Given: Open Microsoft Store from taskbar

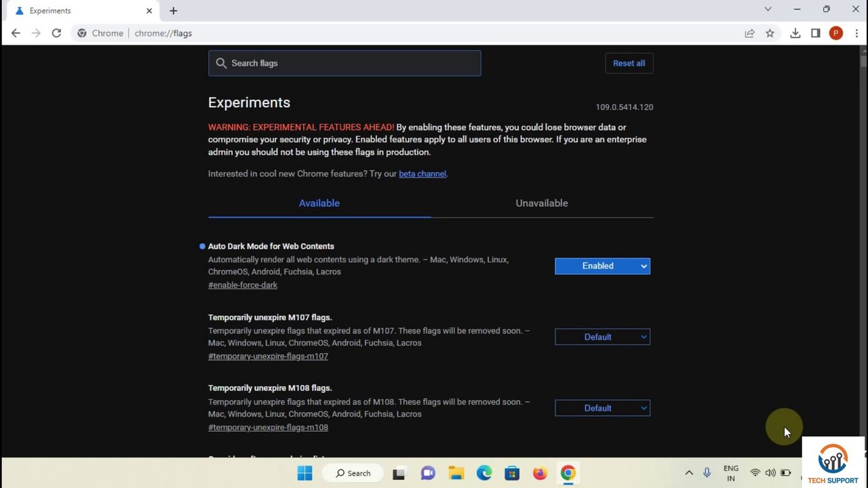Looking at the screenshot, I should click(512, 473).
